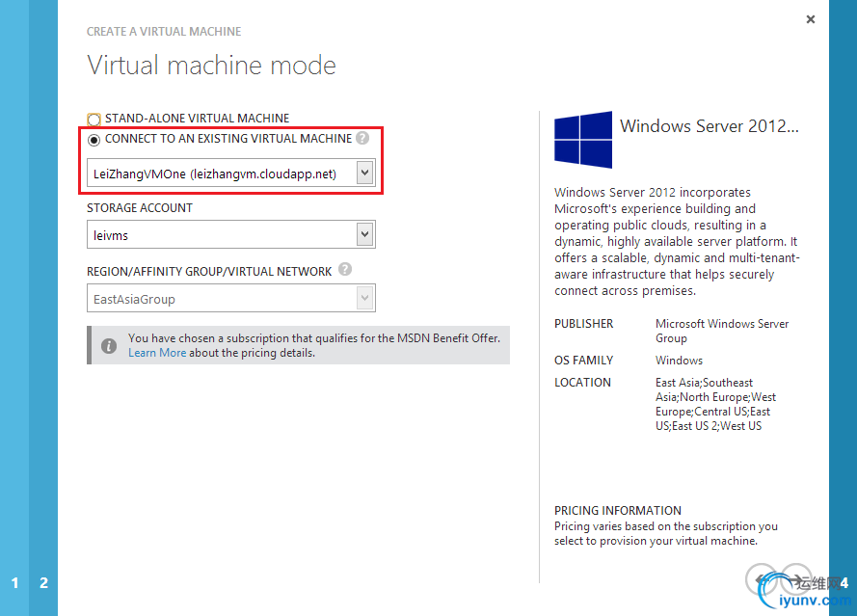
Task: Go to wizard step 1
Action: click(x=14, y=582)
